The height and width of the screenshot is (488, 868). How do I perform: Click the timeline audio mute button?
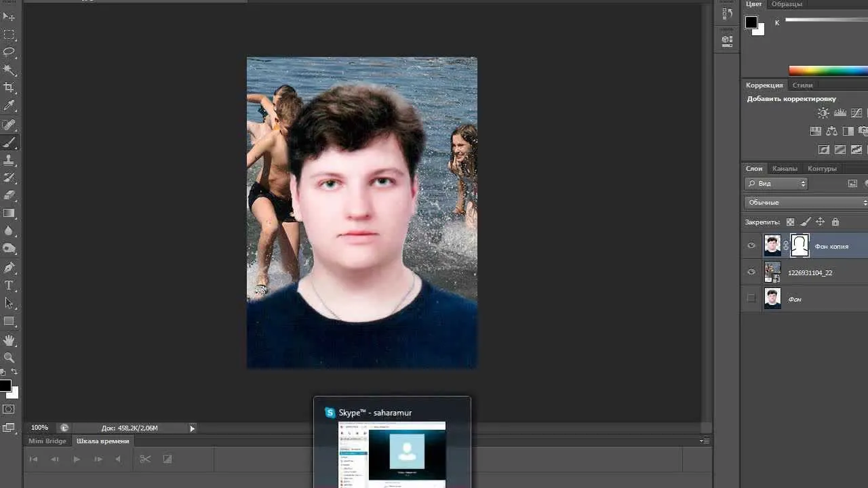coord(119,459)
